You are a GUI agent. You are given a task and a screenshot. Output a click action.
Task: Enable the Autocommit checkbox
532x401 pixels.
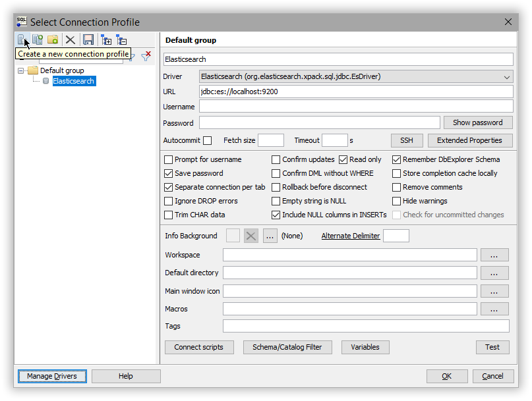(x=208, y=140)
